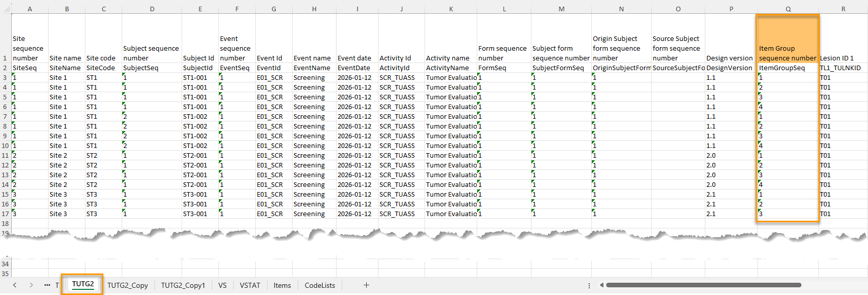Select column A header
This screenshot has width=868, height=295.
coord(30,9)
